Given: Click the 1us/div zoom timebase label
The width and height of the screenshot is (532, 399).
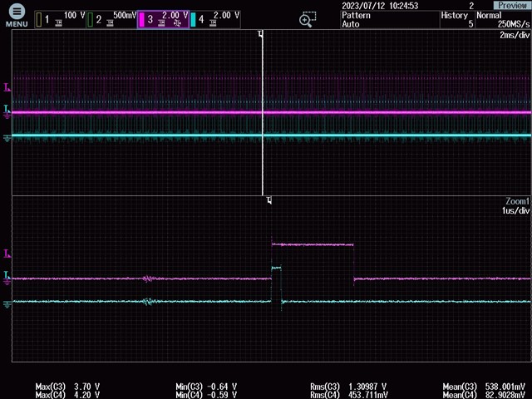Looking at the screenshot, I should (x=515, y=210).
